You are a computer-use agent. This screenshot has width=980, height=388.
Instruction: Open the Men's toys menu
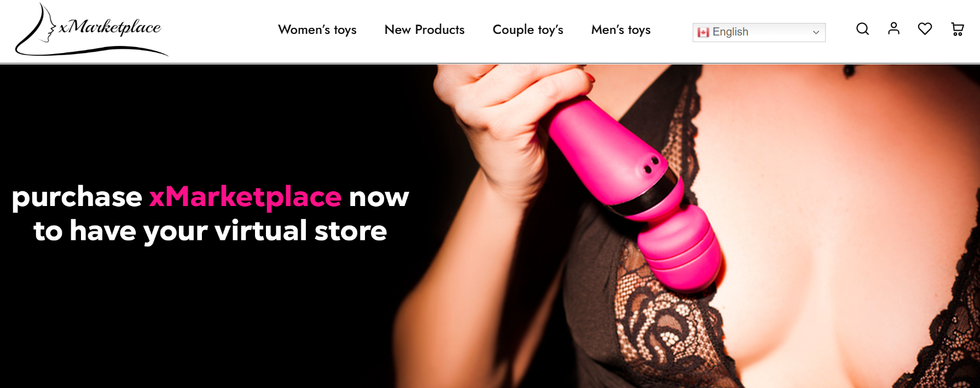[x=621, y=30]
